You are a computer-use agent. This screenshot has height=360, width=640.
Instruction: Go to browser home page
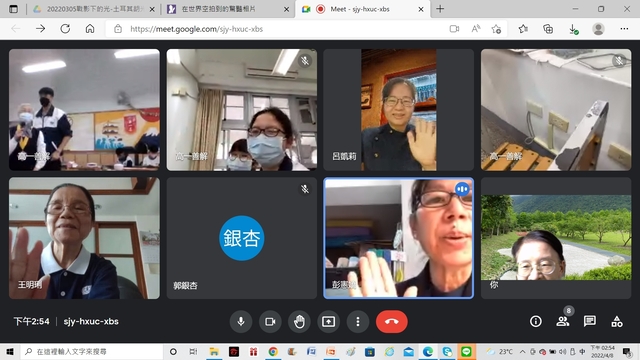[x=90, y=29]
